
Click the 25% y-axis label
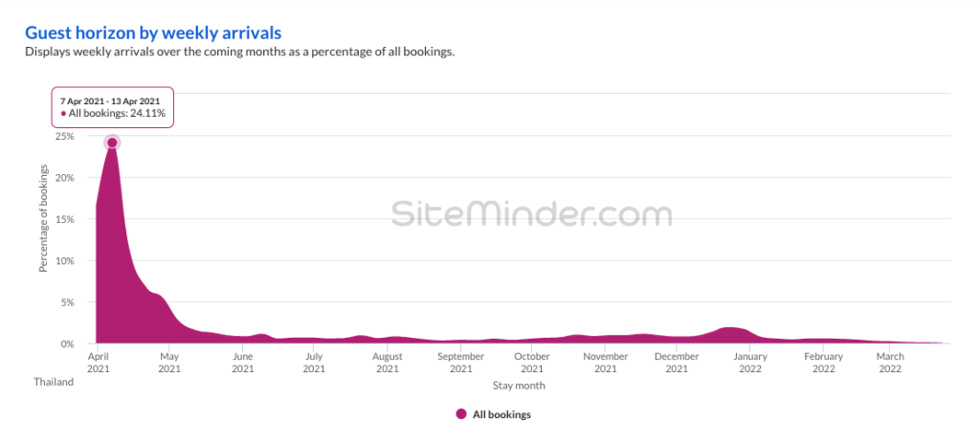[64, 136]
